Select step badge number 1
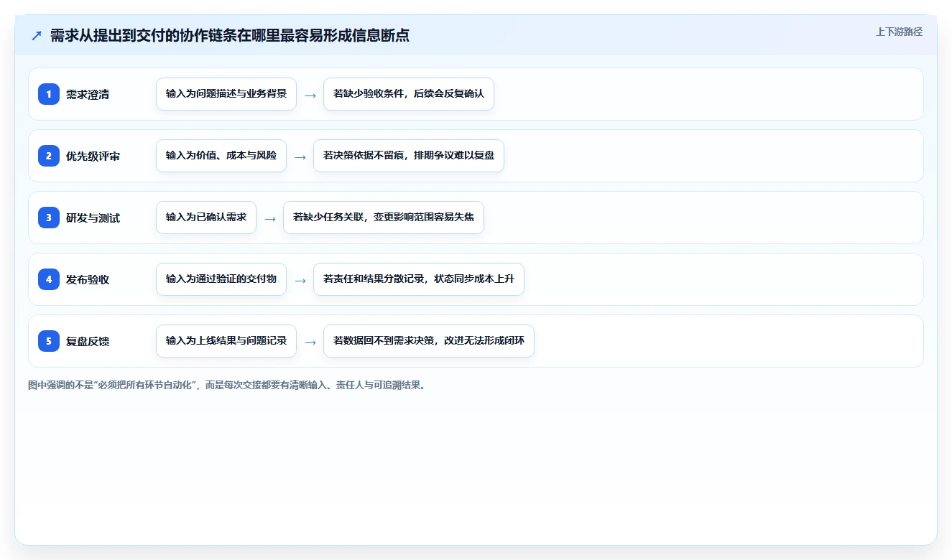 click(49, 94)
